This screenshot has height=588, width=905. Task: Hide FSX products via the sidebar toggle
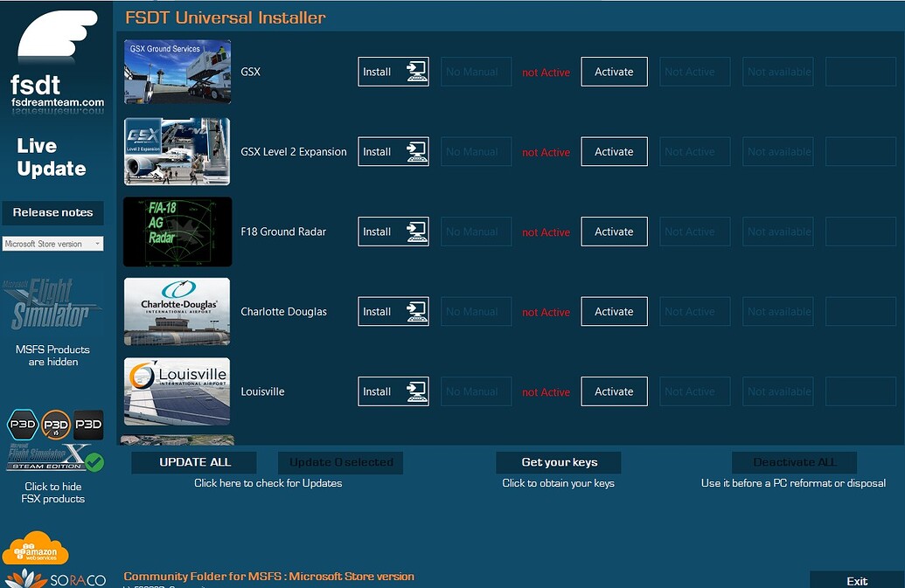[53, 493]
